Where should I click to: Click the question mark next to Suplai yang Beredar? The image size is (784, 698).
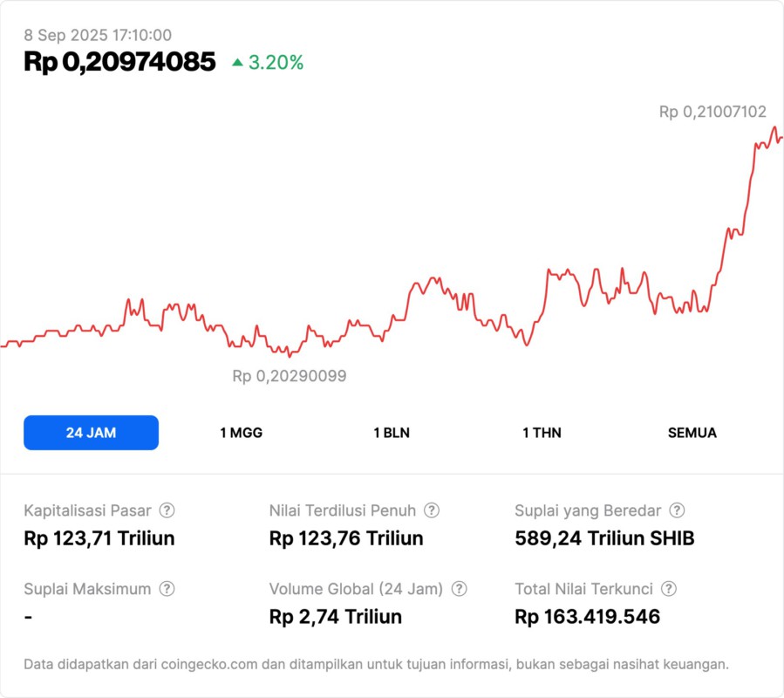point(677,510)
